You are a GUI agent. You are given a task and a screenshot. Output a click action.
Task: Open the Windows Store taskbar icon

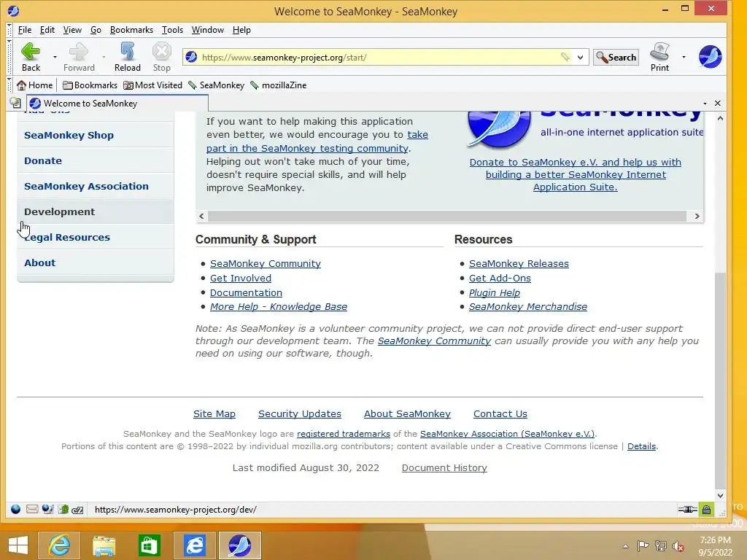pyautogui.click(x=149, y=545)
